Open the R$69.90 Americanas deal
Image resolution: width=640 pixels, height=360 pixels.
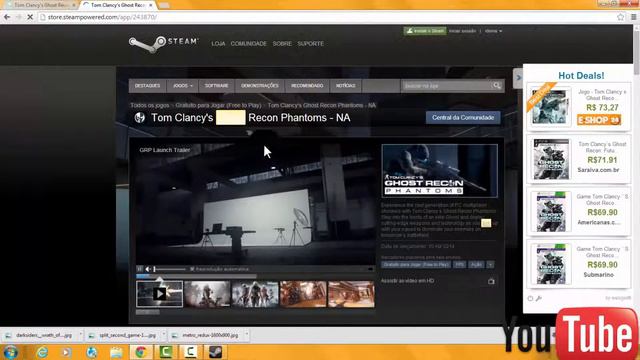(579, 211)
